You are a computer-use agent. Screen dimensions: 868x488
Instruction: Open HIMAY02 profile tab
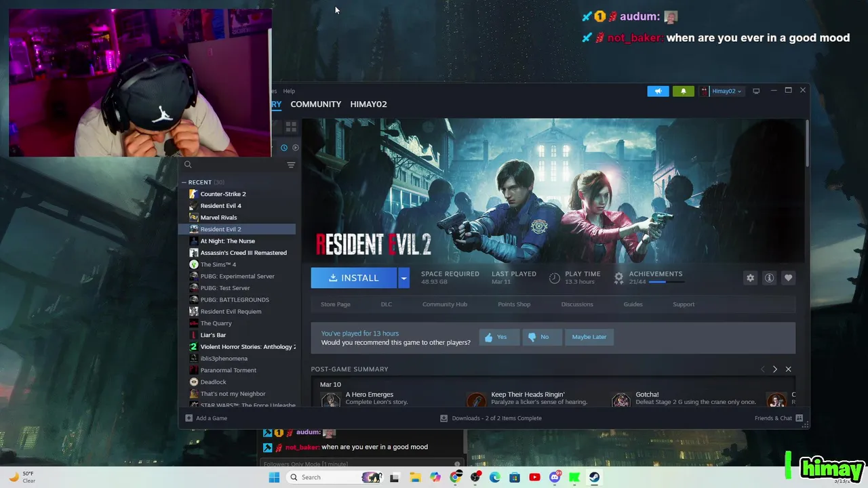(x=368, y=104)
